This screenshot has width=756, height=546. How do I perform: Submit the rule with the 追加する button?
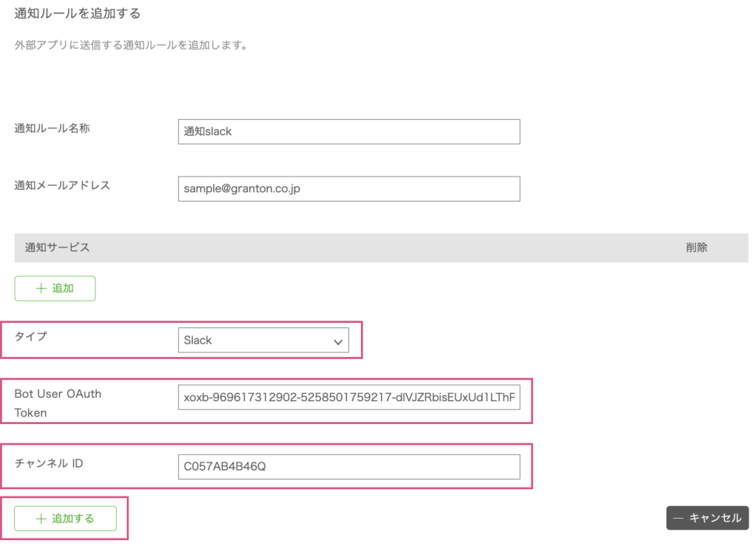(65, 519)
